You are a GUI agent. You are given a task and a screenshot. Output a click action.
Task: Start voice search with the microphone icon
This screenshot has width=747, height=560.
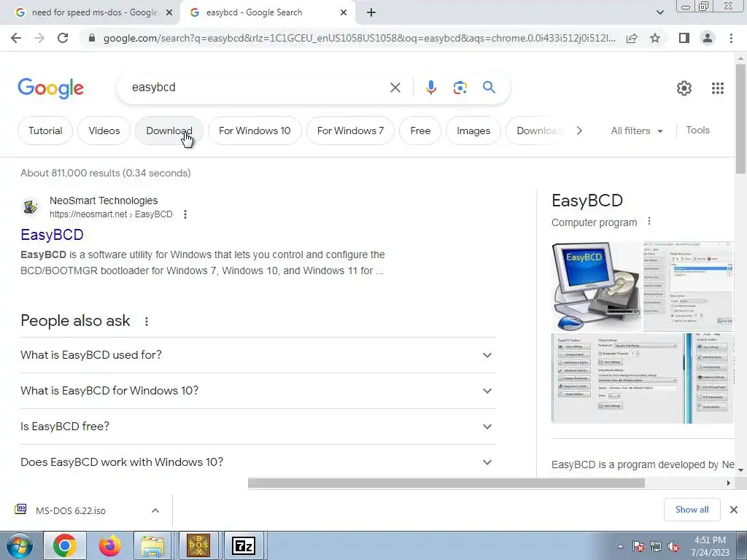pyautogui.click(x=430, y=87)
